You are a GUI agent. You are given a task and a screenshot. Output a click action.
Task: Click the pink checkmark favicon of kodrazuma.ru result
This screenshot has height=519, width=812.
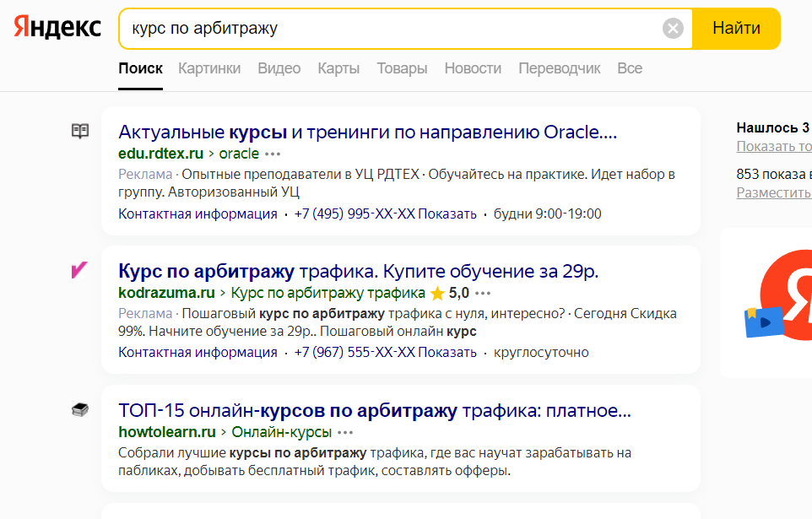79,270
